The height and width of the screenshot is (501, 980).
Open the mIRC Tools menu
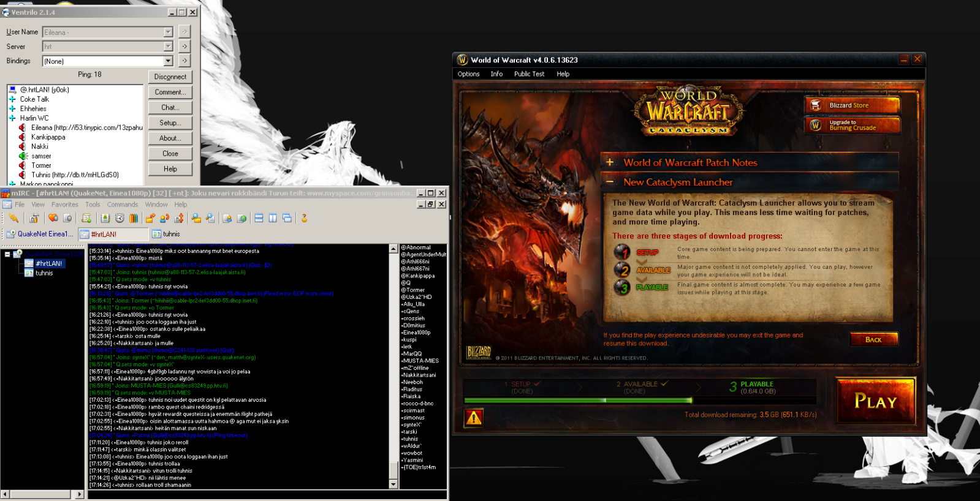click(x=93, y=205)
